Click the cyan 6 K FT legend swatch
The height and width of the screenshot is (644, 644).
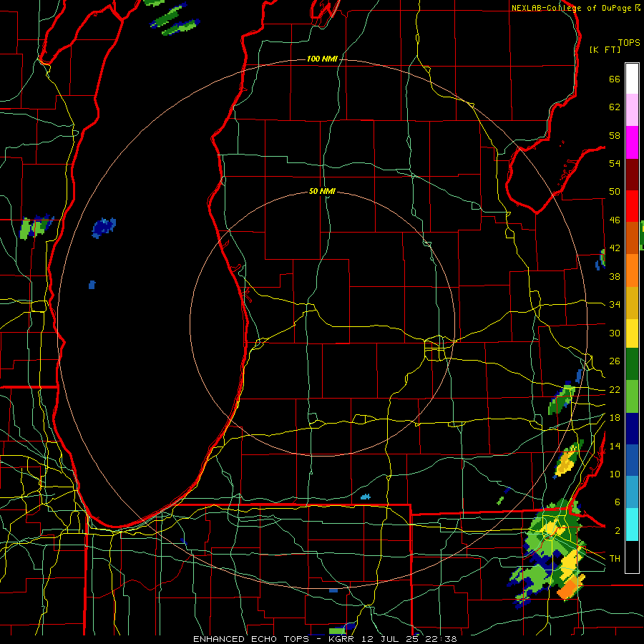pyautogui.click(x=632, y=525)
